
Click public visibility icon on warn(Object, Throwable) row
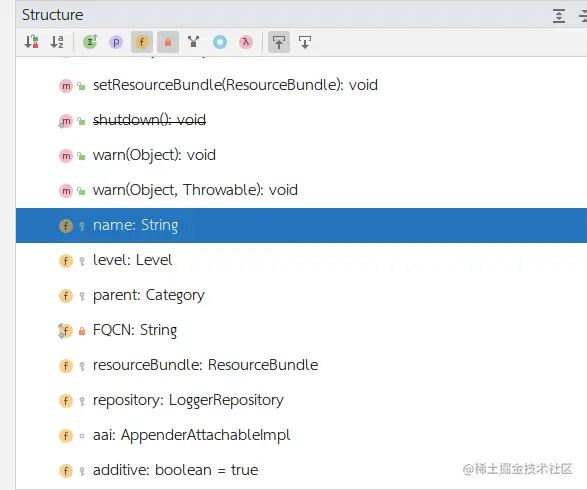click(x=81, y=191)
